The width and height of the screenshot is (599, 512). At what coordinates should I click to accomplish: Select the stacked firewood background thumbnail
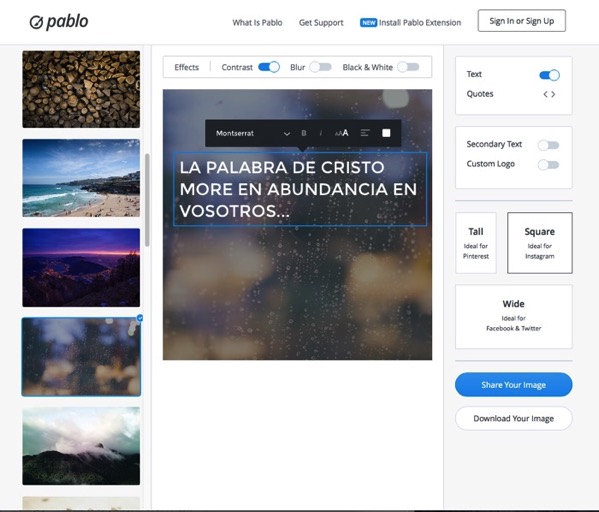pyautogui.click(x=81, y=89)
